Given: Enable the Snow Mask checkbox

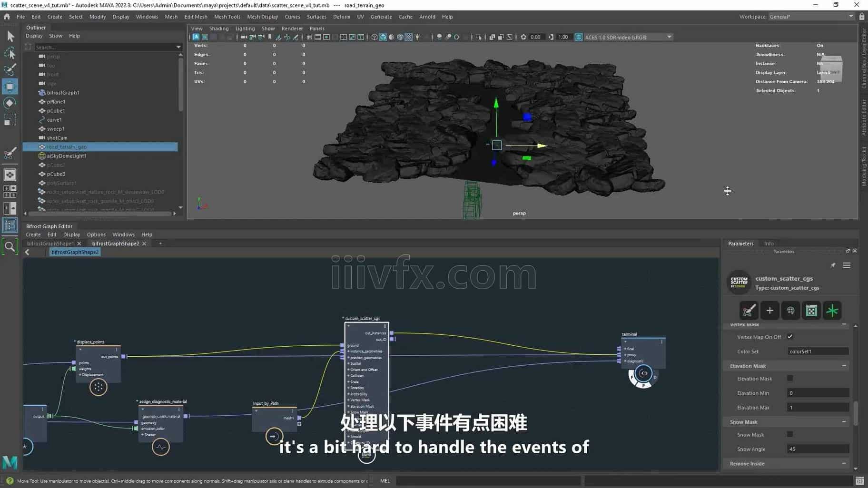Looking at the screenshot, I should coord(790,434).
